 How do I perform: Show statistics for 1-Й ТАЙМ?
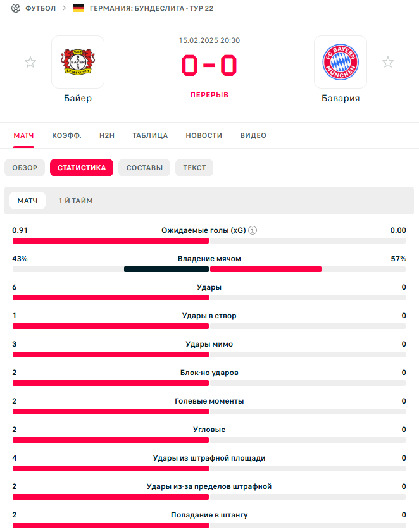(76, 201)
